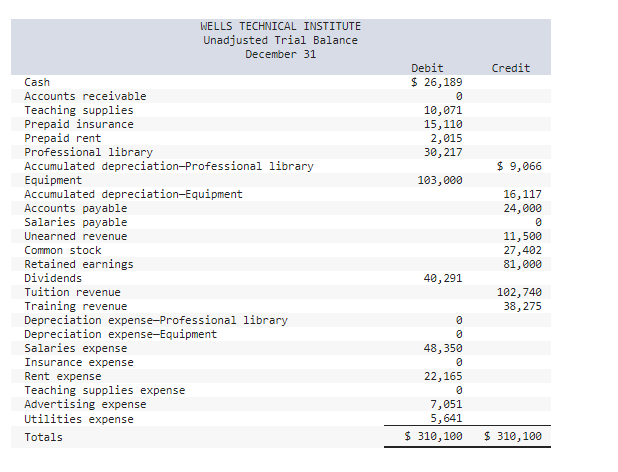Select the Accounts receivable row label
The image size is (618, 472).
coord(85,96)
